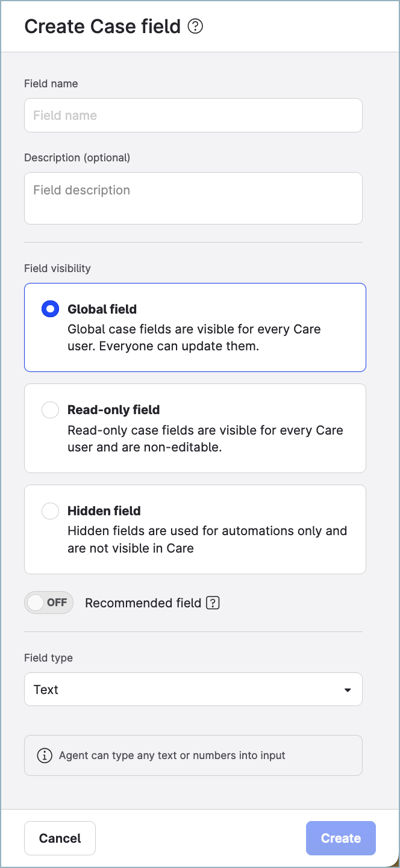This screenshot has height=868, width=400.
Task: Select Hidden field for automations
Action: point(49,510)
